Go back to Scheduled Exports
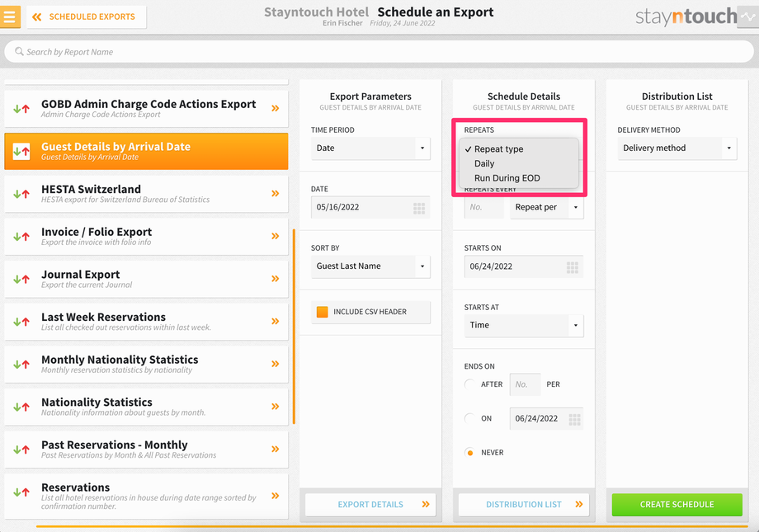 86,17
